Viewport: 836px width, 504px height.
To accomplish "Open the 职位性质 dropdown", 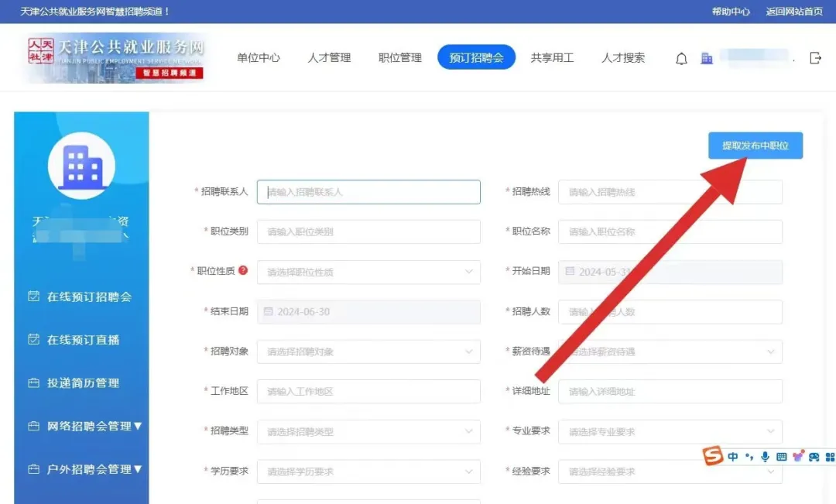I will click(368, 272).
